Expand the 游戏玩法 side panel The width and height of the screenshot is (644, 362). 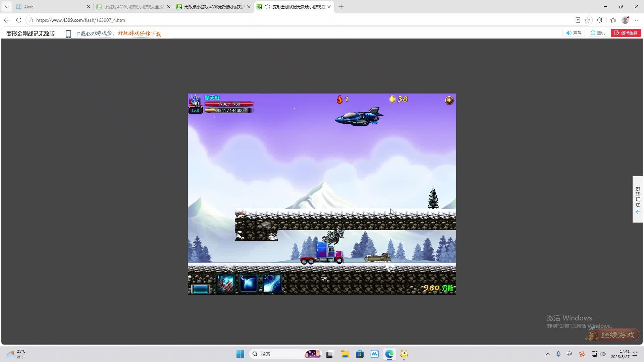click(638, 199)
